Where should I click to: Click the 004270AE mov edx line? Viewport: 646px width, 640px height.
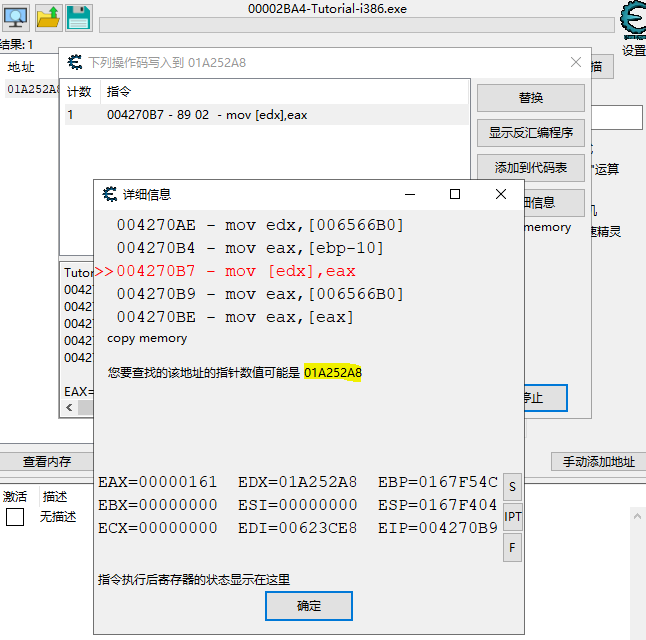coord(260,225)
